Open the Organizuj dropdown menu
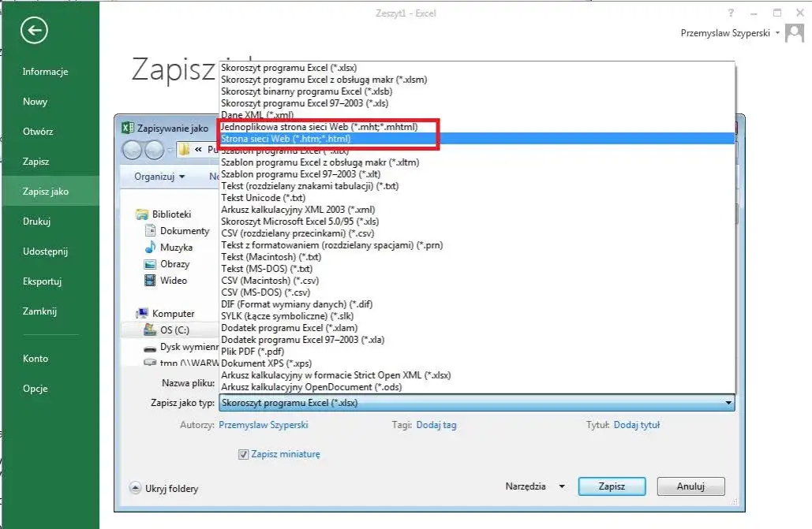812x529 pixels. coord(159,177)
